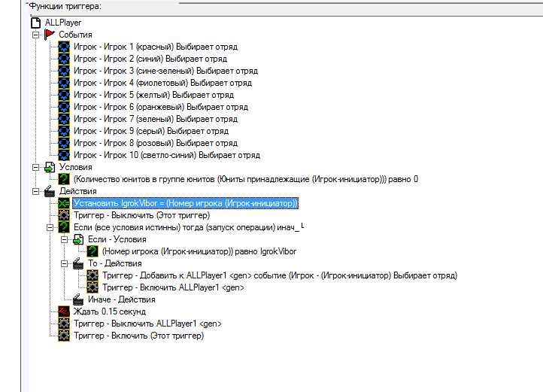
Task: Click event icon for Игрок 5 (желтый)
Action: coord(64,95)
